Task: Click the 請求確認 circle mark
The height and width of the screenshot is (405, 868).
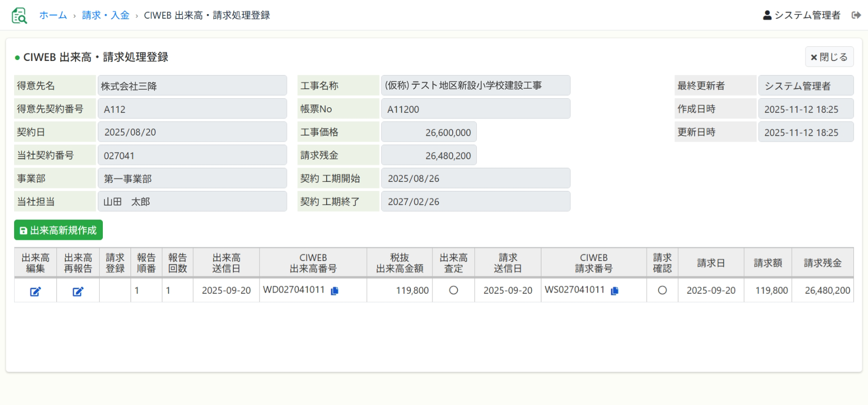Action: point(662,290)
